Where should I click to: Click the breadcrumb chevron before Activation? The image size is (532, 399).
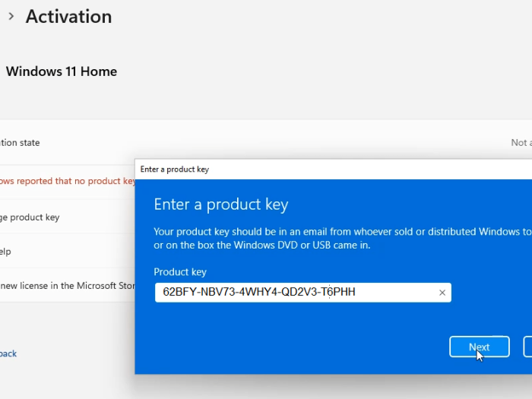[11, 17]
